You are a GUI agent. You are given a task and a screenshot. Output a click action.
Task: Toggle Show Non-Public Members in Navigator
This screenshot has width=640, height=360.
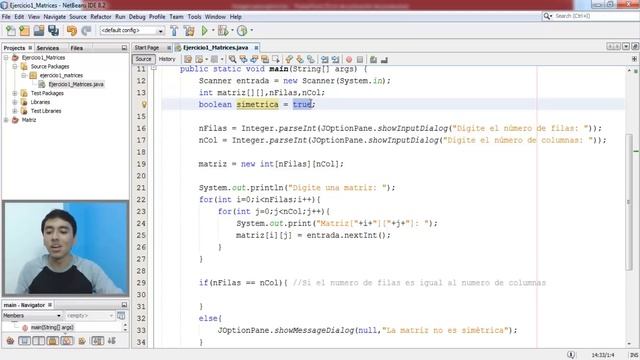(53, 340)
